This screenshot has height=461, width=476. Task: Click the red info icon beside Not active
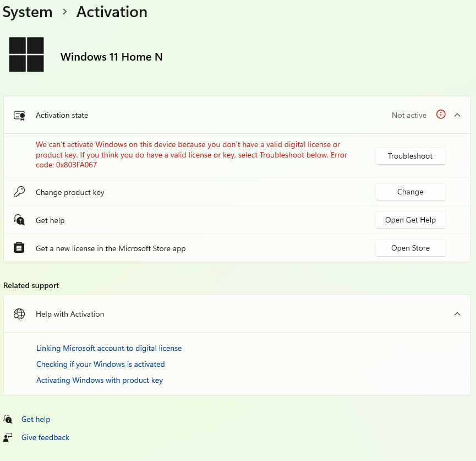point(441,114)
